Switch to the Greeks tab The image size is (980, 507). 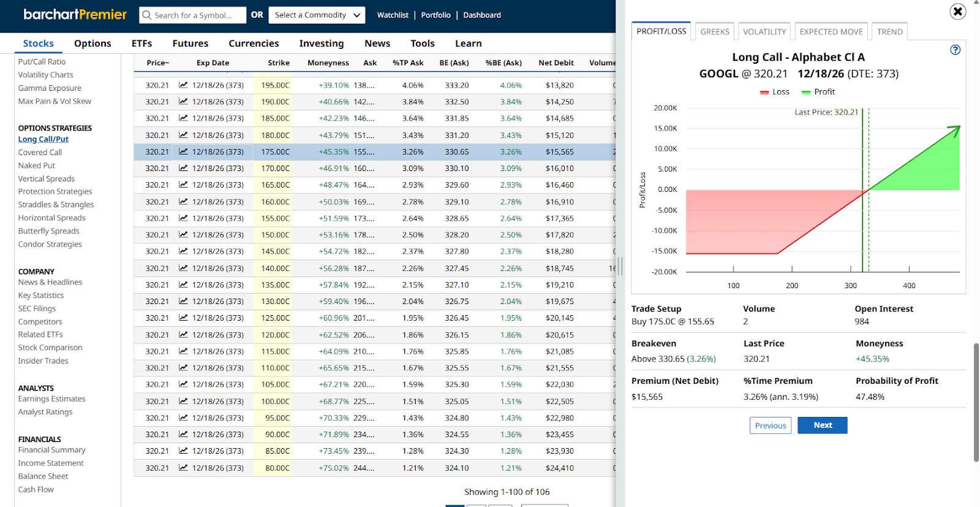pyautogui.click(x=715, y=32)
